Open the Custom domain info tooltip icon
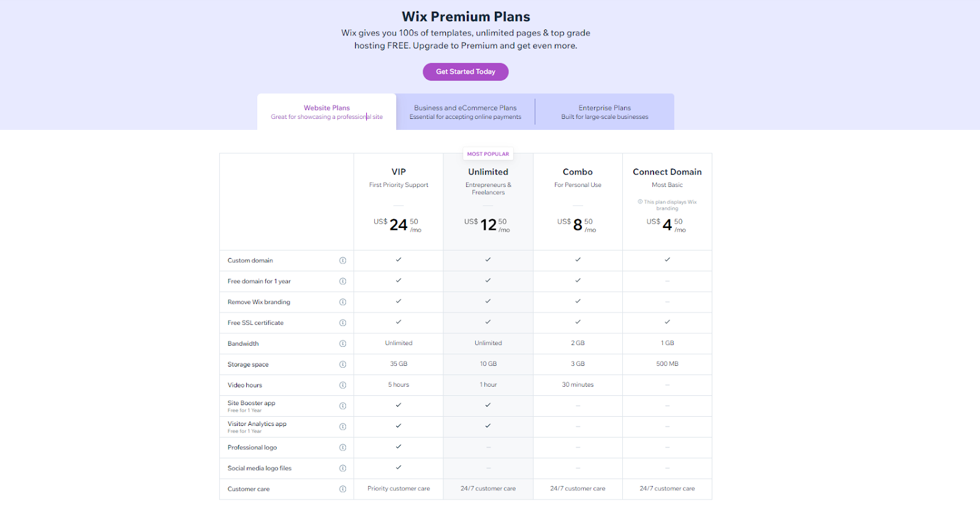 click(342, 260)
